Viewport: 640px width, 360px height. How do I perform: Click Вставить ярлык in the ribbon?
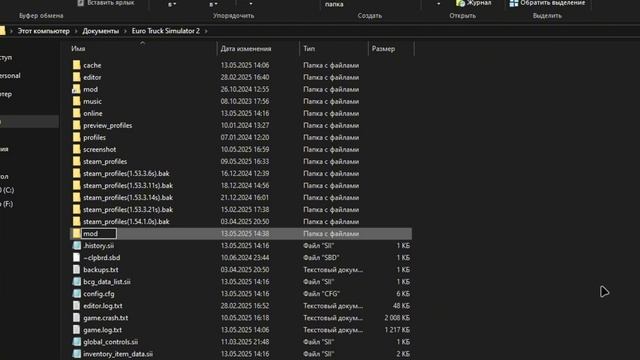[x=111, y=3]
